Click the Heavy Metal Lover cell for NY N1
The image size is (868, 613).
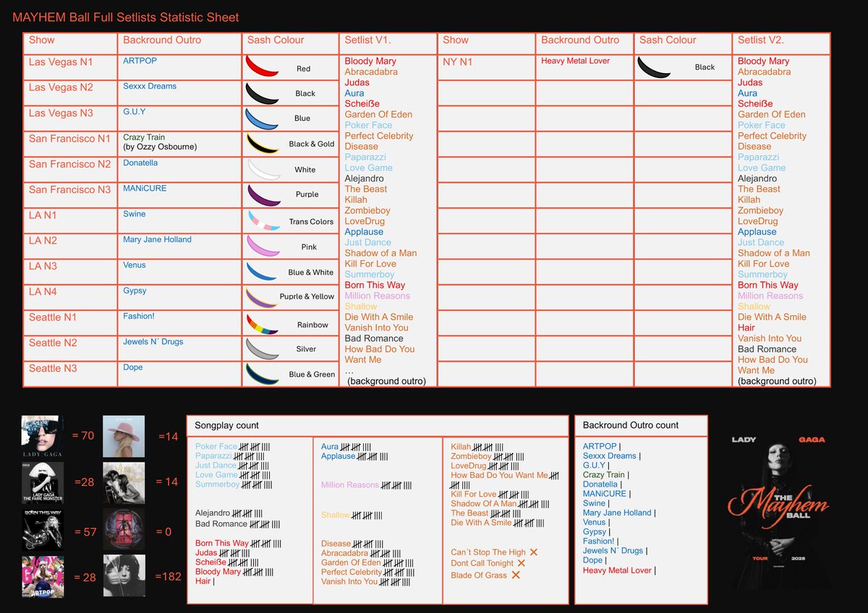[x=584, y=67]
